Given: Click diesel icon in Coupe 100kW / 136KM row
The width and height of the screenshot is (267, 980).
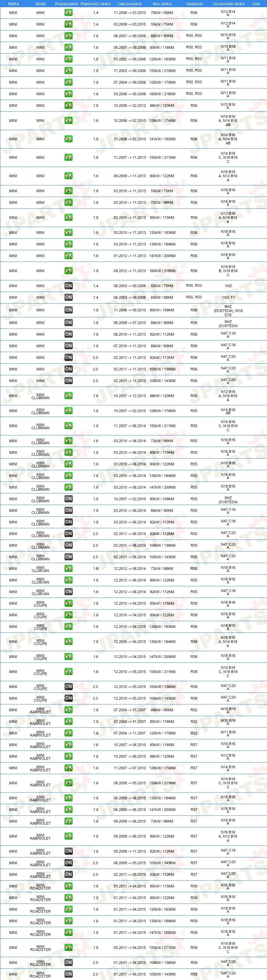Looking at the screenshot, I should pyautogui.click(x=69, y=687).
